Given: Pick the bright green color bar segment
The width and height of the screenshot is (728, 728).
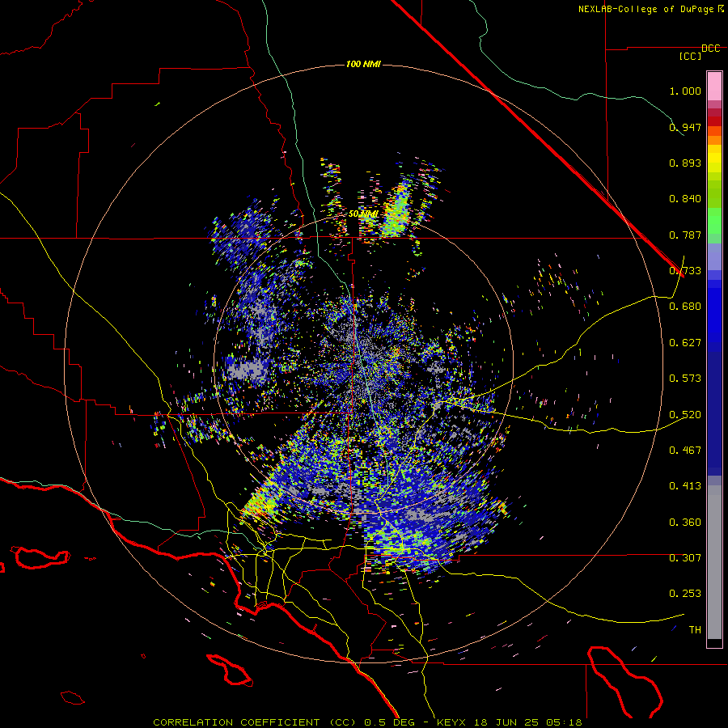Looking at the screenshot, I should click(x=714, y=221).
